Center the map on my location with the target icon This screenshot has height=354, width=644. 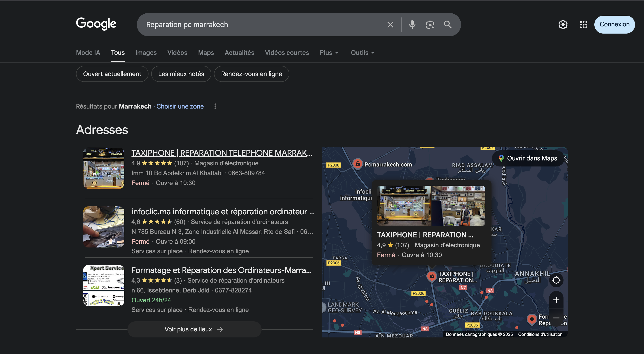click(x=556, y=280)
